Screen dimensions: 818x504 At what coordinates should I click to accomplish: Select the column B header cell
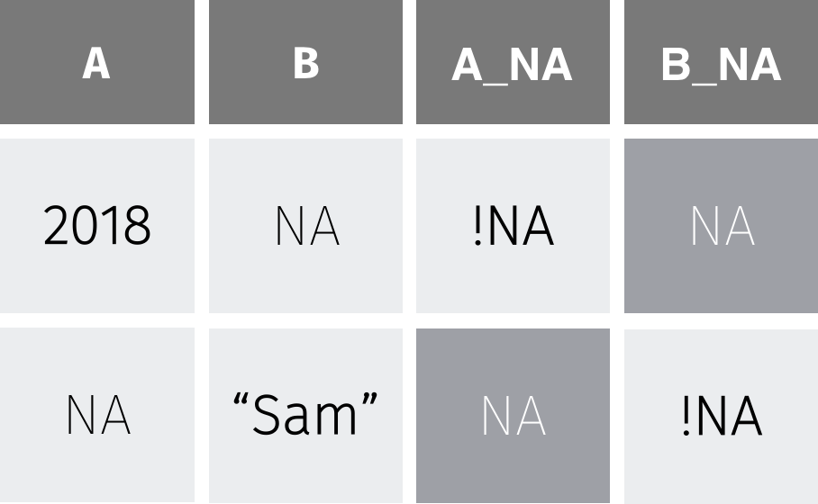[x=305, y=63]
